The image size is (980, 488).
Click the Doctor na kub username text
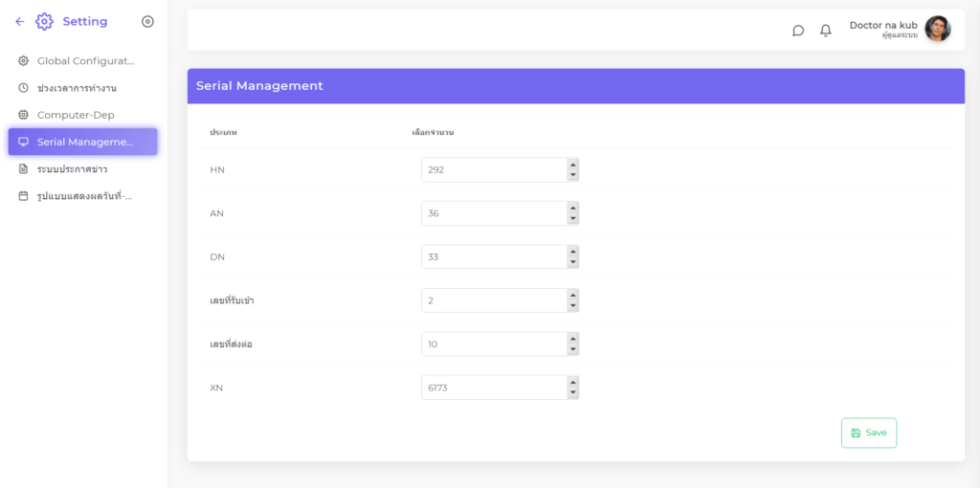tap(882, 25)
